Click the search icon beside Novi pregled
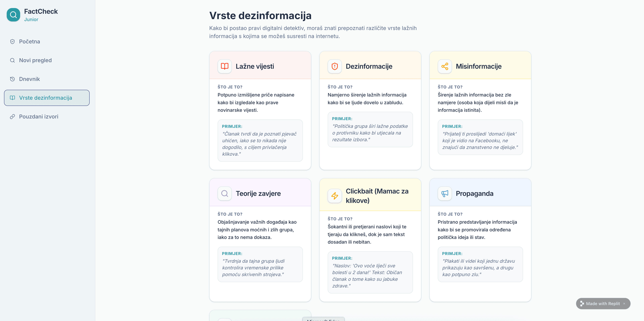This screenshot has height=321, width=644. 12,60
